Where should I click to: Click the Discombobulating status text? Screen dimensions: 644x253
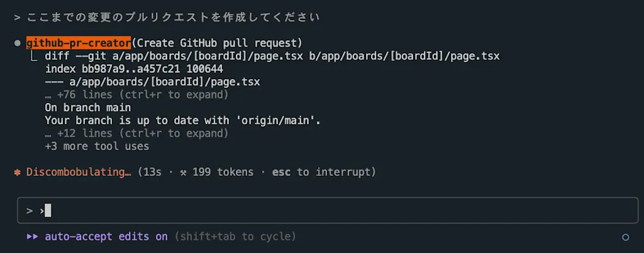[x=79, y=172]
